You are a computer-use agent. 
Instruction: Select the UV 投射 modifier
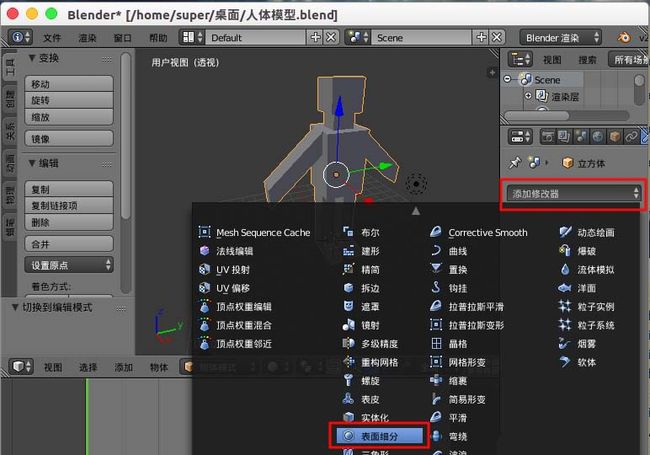224,270
